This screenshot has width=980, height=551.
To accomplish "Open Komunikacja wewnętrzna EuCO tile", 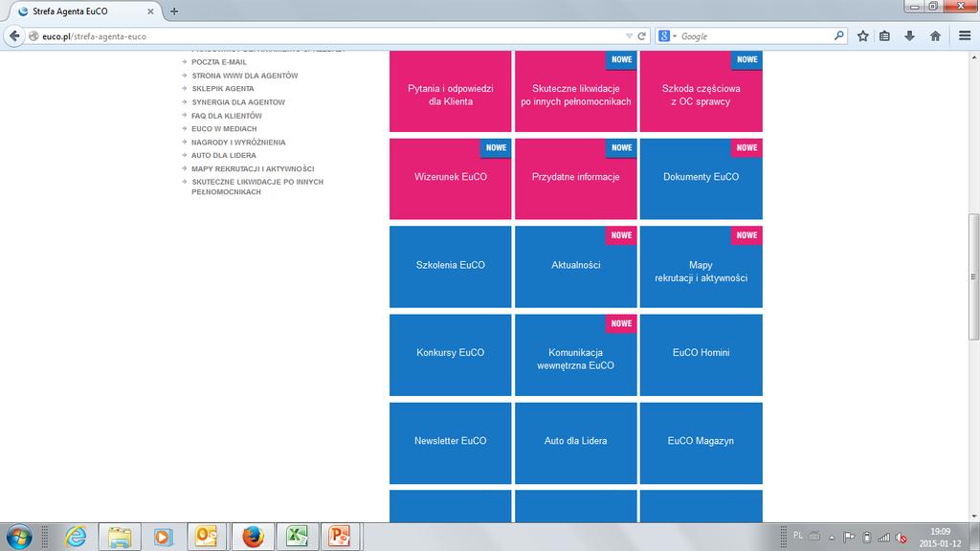I will [x=575, y=355].
